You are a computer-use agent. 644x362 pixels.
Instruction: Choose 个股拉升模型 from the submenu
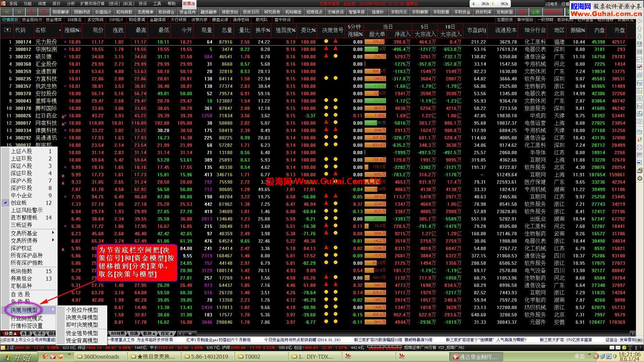pyautogui.click(x=82, y=310)
